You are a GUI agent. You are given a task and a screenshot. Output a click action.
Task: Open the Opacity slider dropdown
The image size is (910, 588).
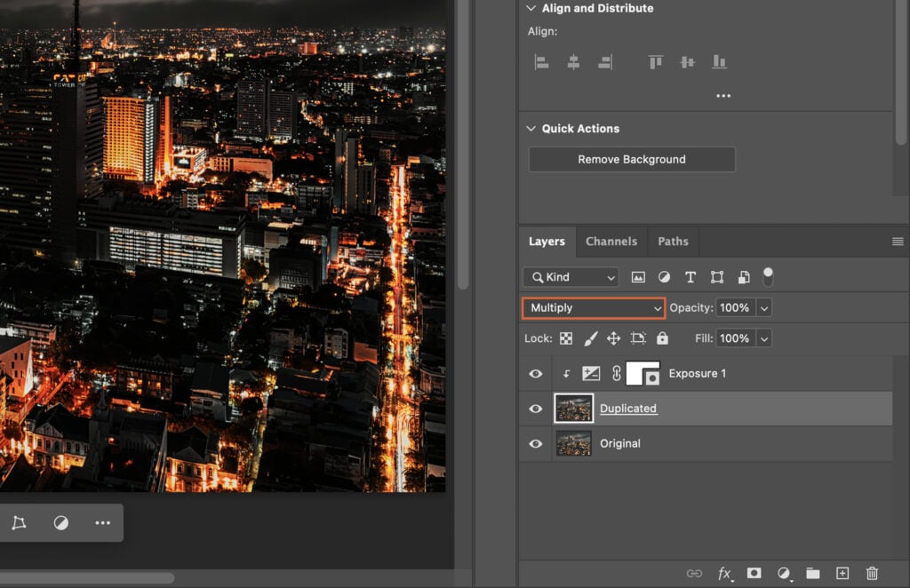point(764,307)
